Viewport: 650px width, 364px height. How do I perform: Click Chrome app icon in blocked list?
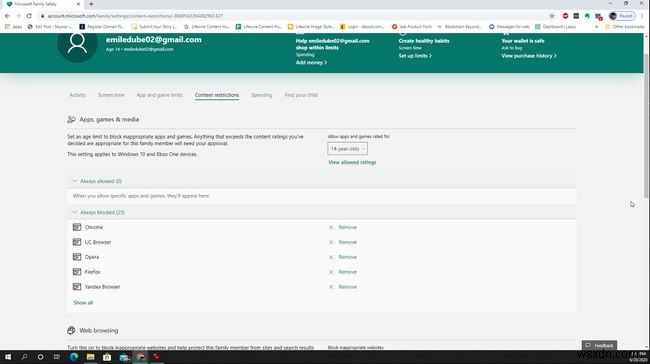[x=77, y=227]
